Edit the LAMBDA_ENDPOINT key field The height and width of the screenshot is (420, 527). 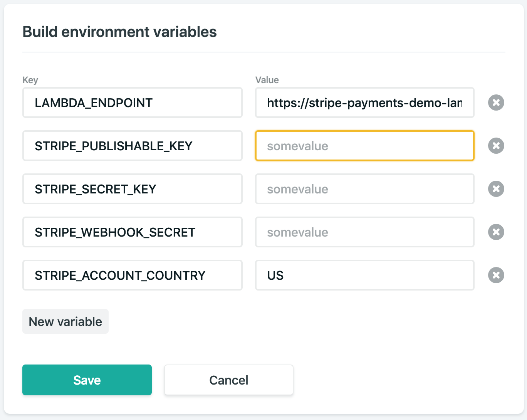pos(133,102)
